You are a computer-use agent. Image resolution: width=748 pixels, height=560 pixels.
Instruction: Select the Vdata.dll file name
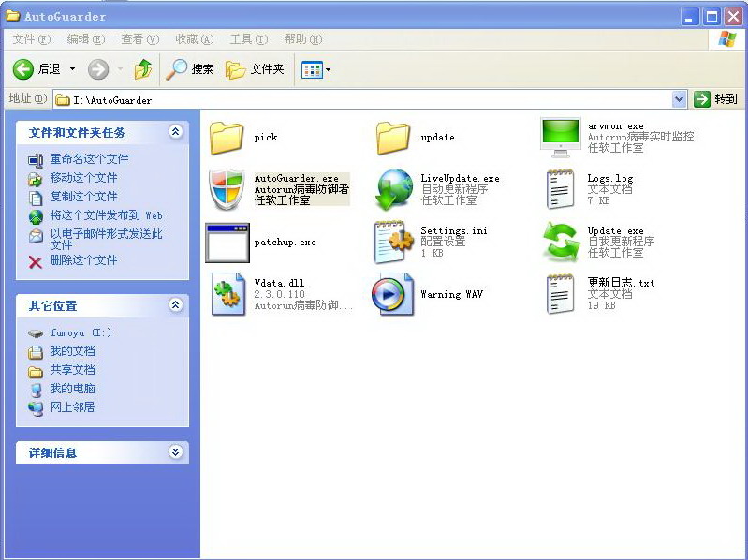pyautogui.click(x=279, y=283)
